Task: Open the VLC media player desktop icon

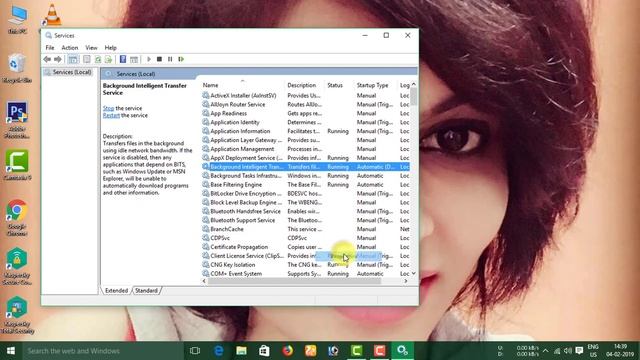Action: pyautogui.click(x=52, y=16)
